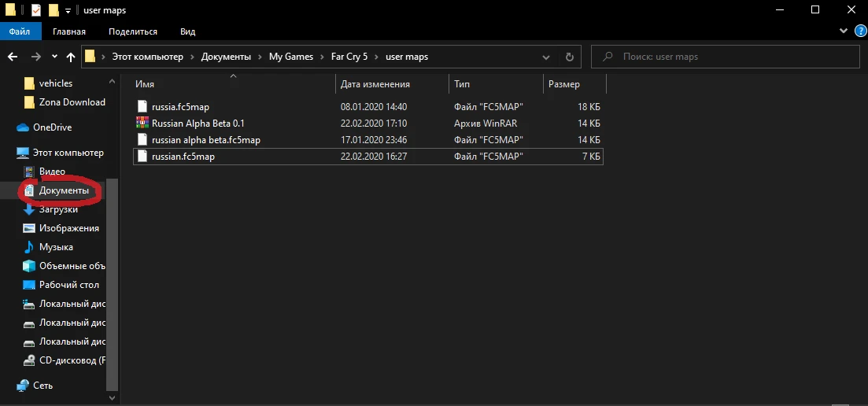This screenshot has height=406, width=868.
Task: Switch to the Вид ribbon tab
Action: pyautogui.click(x=187, y=31)
